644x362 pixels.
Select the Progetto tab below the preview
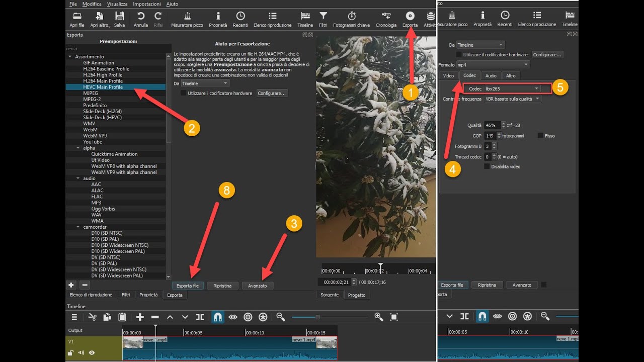356,295
